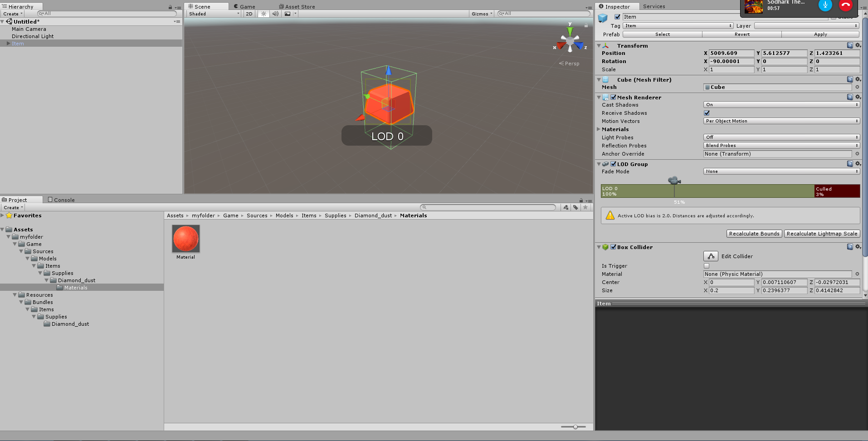This screenshot has width=868, height=441.
Task: Open the Reflection Probes dropdown
Action: tap(781, 146)
